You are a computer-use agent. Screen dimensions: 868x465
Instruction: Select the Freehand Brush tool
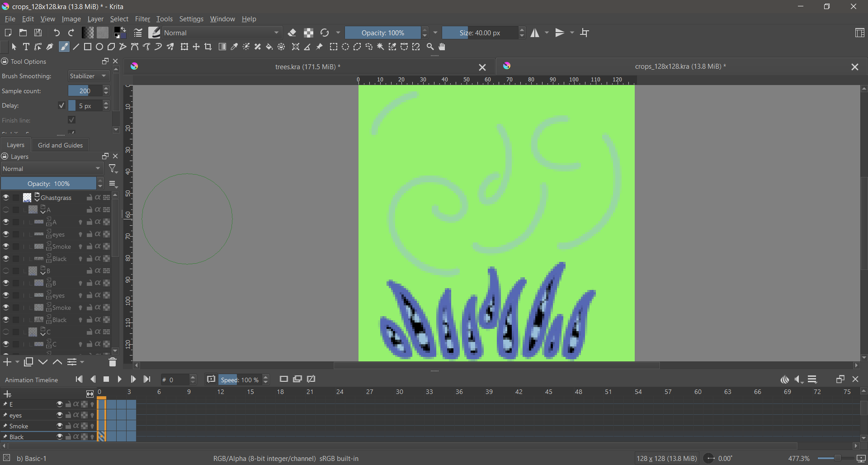coord(64,47)
